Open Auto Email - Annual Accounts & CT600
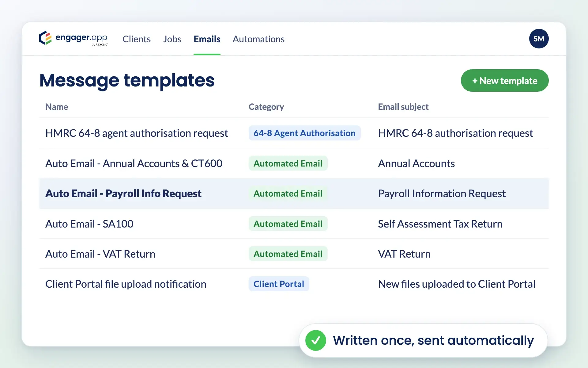588x368 pixels. point(134,163)
